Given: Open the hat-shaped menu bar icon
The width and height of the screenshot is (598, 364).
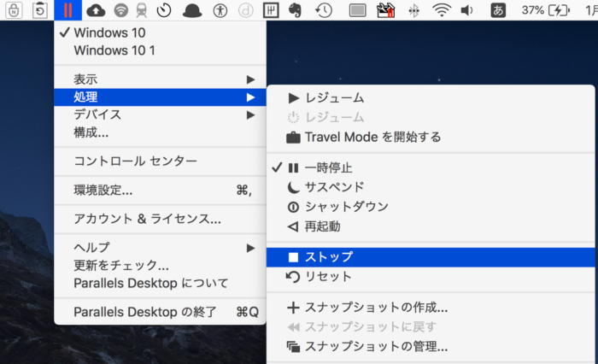Looking at the screenshot, I should click(x=192, y=11).
